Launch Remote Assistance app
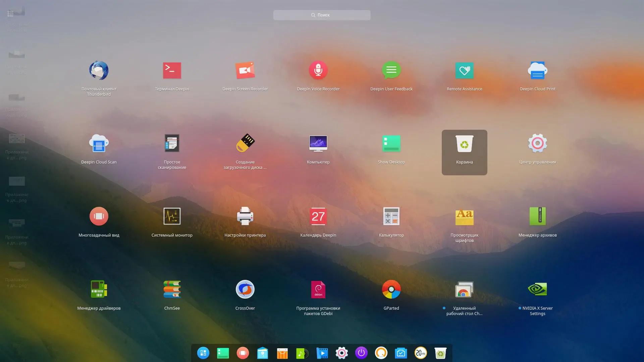This screenshot has width=644, height=362. tap(464, 70)
